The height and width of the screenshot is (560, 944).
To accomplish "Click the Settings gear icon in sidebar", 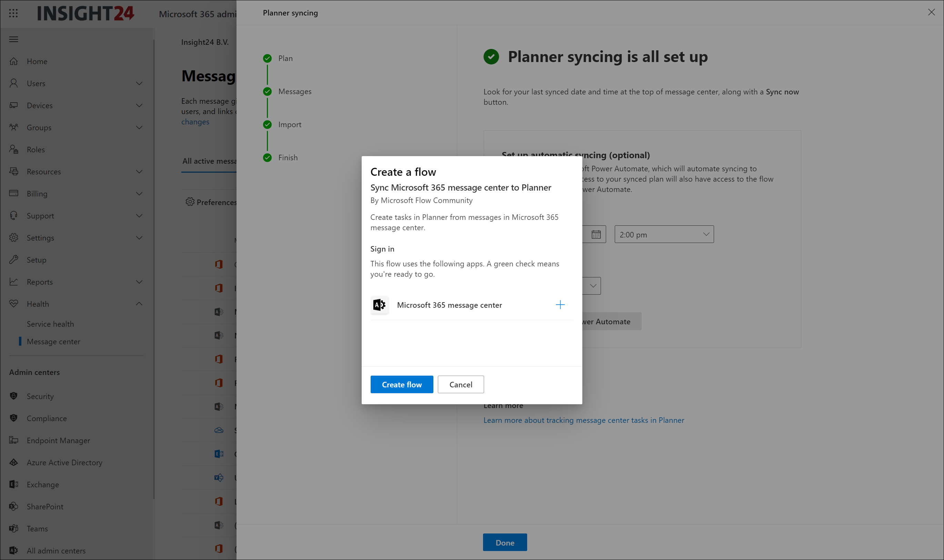I will pyautogui.click(x=13, y=237).
